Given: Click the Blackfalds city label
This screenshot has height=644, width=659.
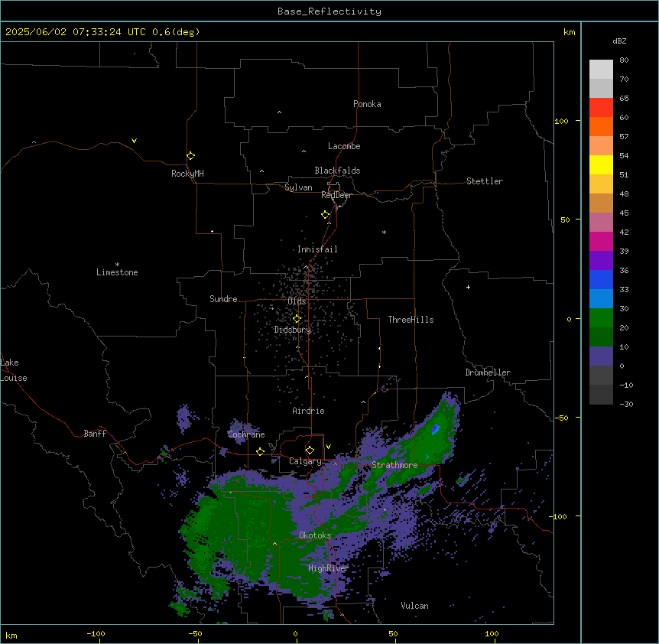Looking at the screenshot, I should tap(337, 171).
